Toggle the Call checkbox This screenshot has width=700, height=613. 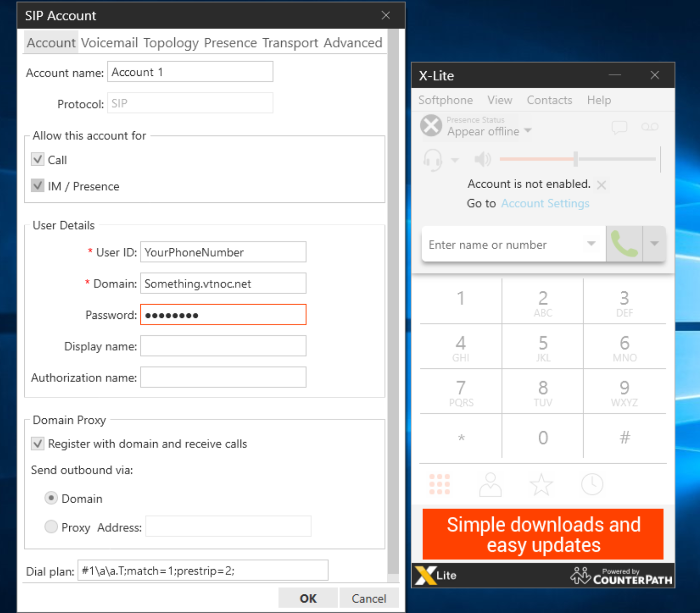(x=38, y=159)
